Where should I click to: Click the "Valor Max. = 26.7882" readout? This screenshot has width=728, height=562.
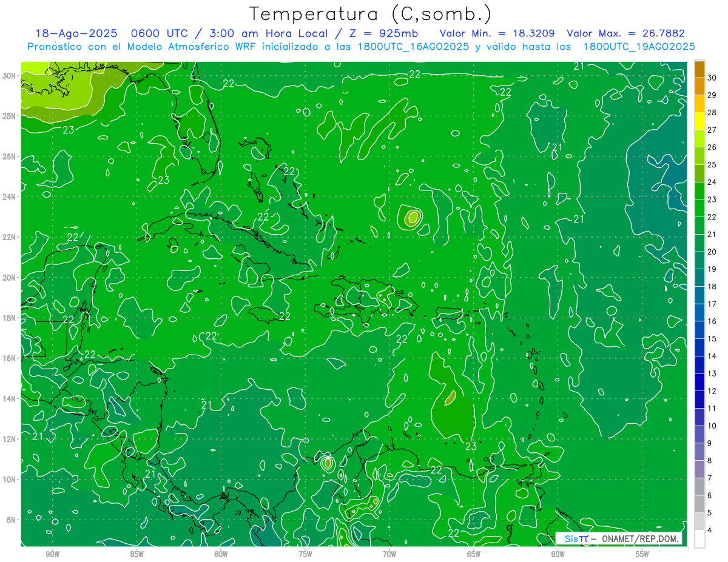point(626,34)
